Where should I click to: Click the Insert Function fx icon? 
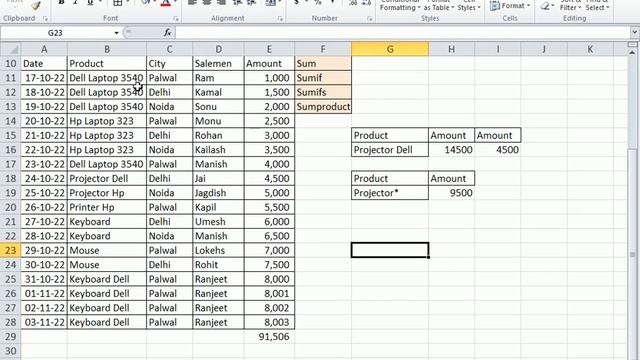coord(167,33)
